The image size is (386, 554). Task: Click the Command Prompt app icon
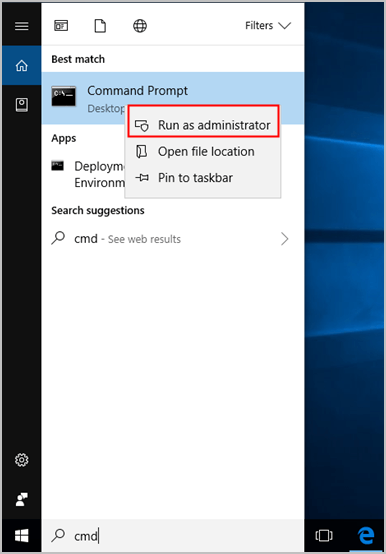(64, 96)
